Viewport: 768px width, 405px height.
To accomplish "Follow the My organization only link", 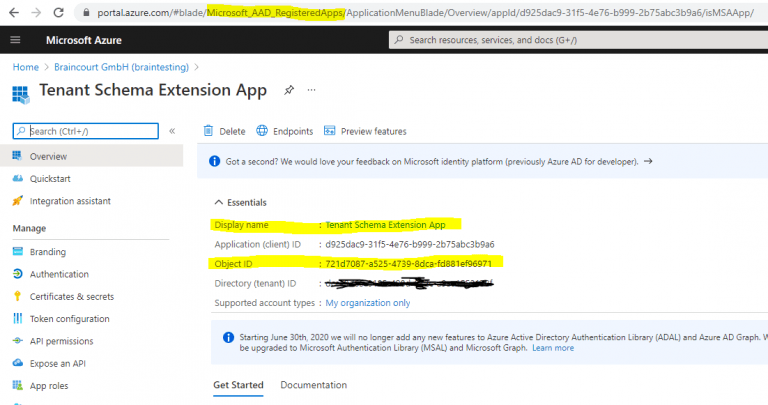I will (367, 303).
